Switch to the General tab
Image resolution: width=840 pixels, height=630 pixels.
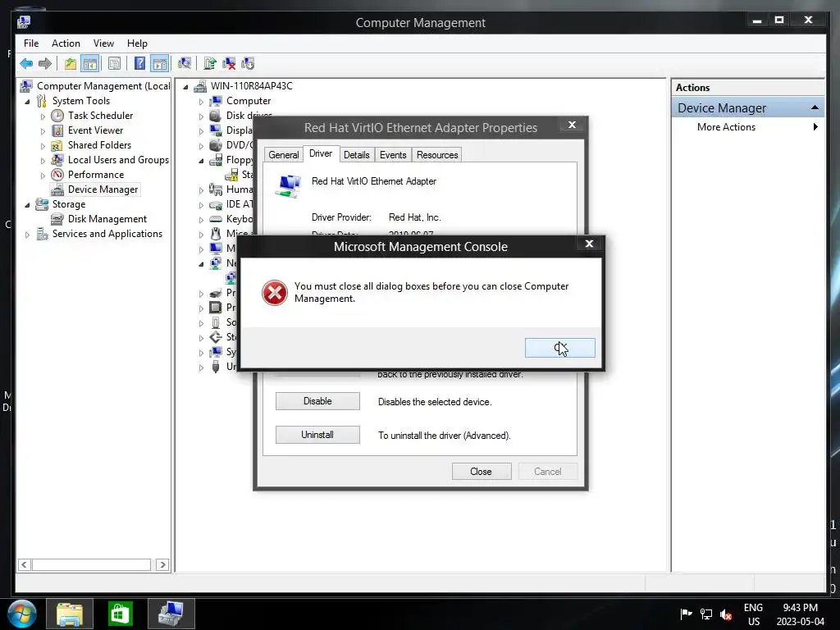click(x=283, y=155)
